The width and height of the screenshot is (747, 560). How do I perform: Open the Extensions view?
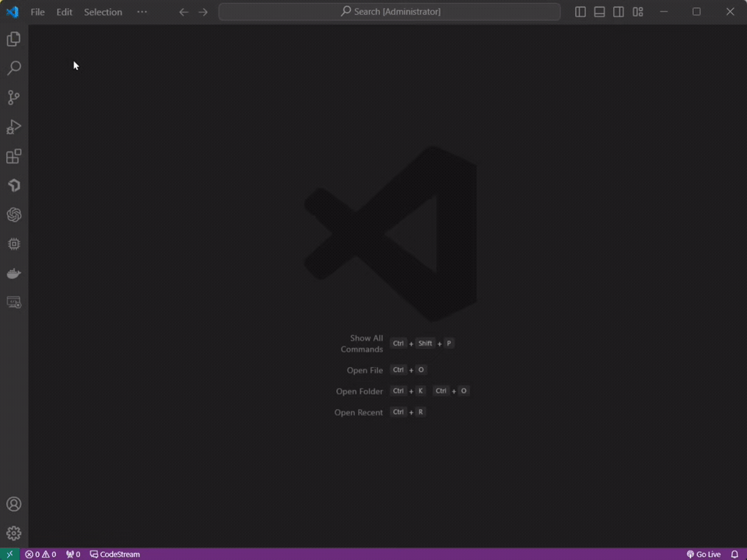(x=14, y=156)
